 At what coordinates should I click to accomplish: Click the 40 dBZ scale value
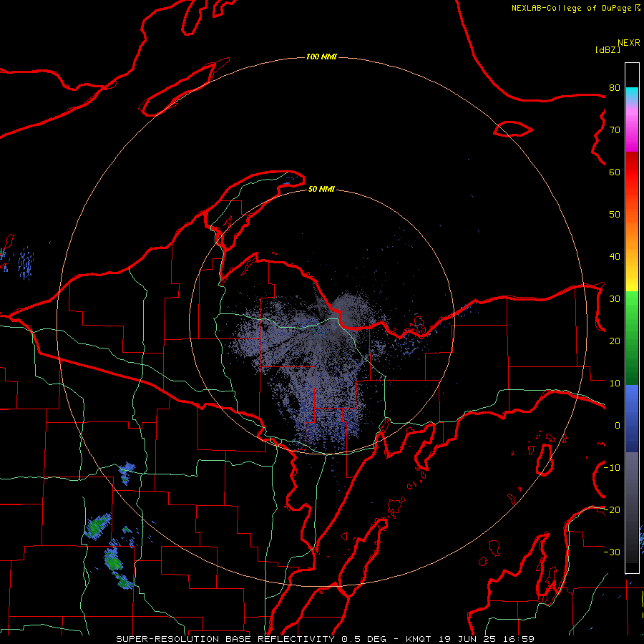[x=615, y=256]
